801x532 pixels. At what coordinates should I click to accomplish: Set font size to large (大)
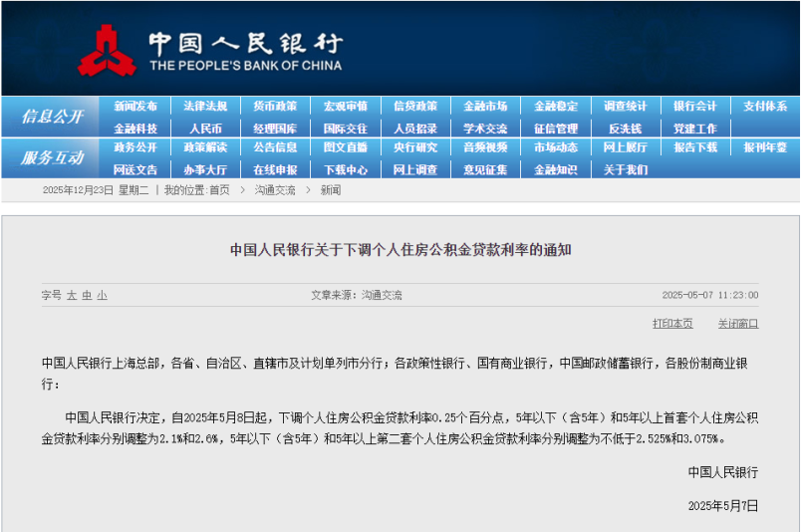[x=71, y=296]
